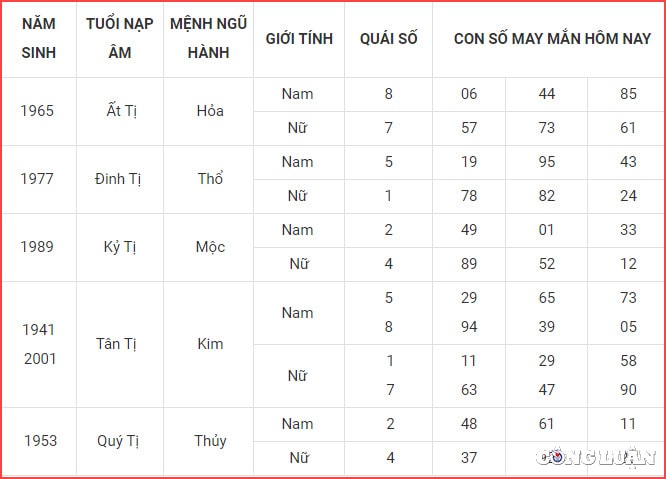Click the 1977 birth year cell
Viewport: 666px width, 479px height.
(x=37, y=179)
